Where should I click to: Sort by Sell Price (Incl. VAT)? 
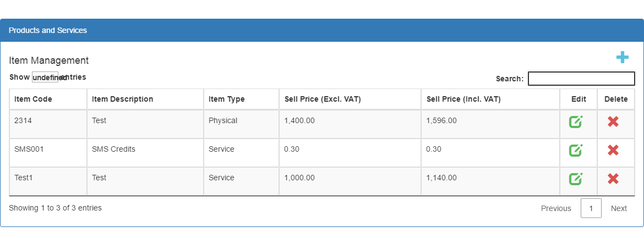[490, 99]
